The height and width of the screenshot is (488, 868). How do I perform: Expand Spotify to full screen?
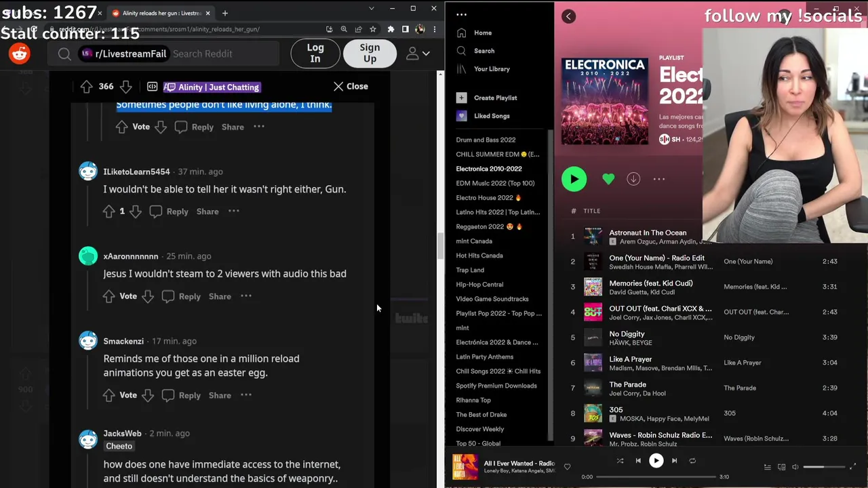tap(852, 467)
